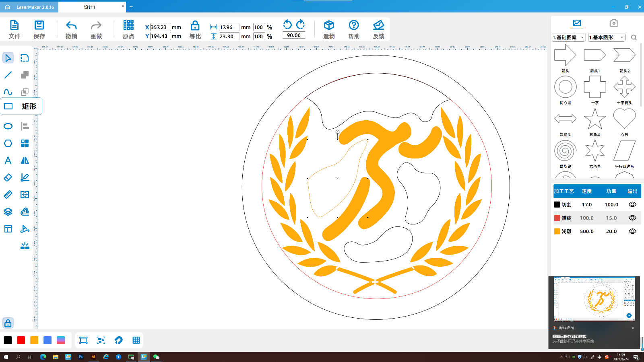Select the eraser tool
The height and width of the screenshot is (362, 644).
[x=8, y=177]
